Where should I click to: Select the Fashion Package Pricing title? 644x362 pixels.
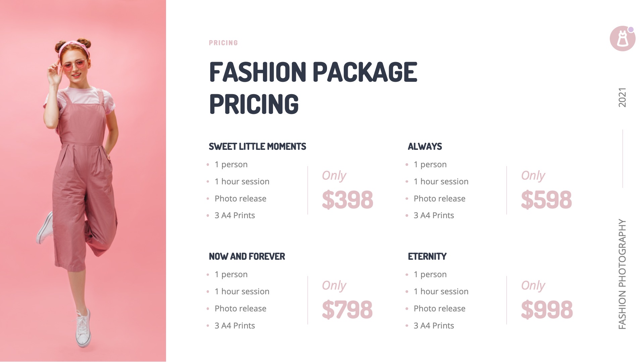313,88
